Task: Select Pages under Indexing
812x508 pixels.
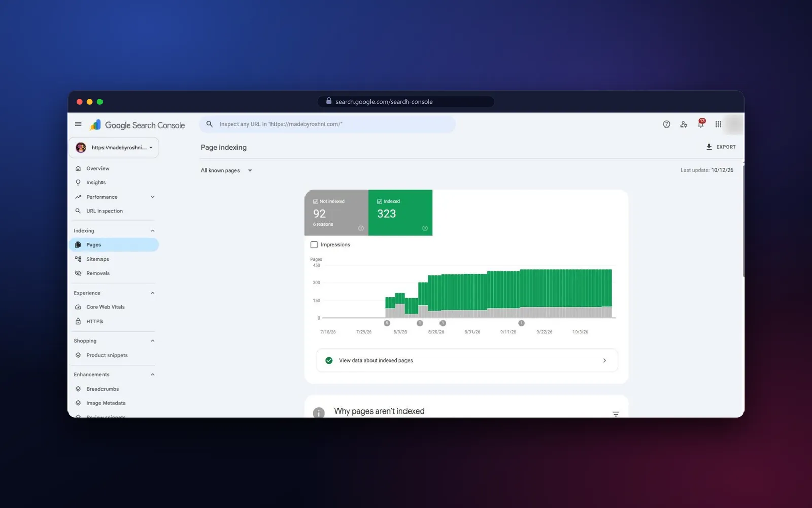Action: click(x=114, y=245)
